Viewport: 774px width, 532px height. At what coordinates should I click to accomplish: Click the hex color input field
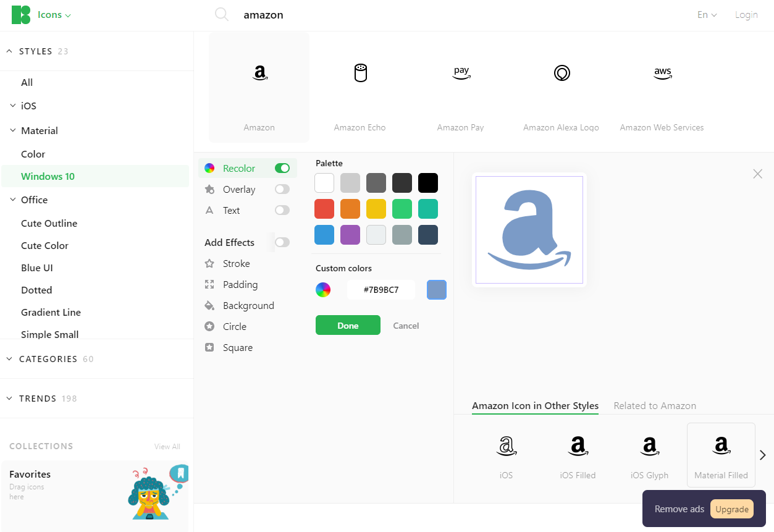(x=381, y=290)
